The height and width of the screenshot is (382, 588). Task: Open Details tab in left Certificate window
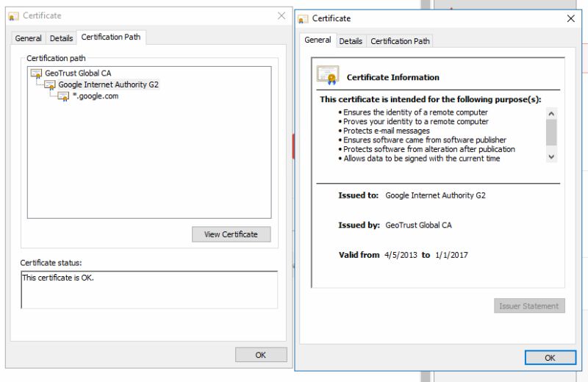coord(61,38)
